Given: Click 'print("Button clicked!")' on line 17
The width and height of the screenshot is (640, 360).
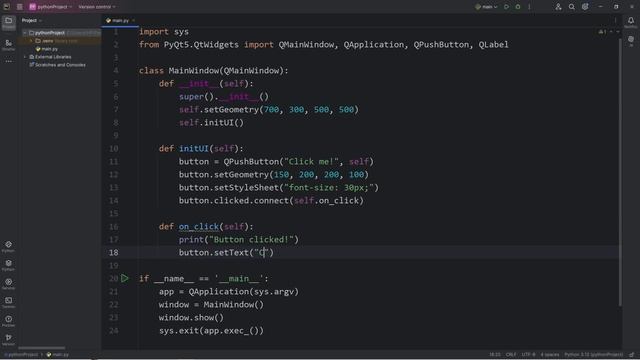Looking at the screenshot, I should (x=239, y=240).
